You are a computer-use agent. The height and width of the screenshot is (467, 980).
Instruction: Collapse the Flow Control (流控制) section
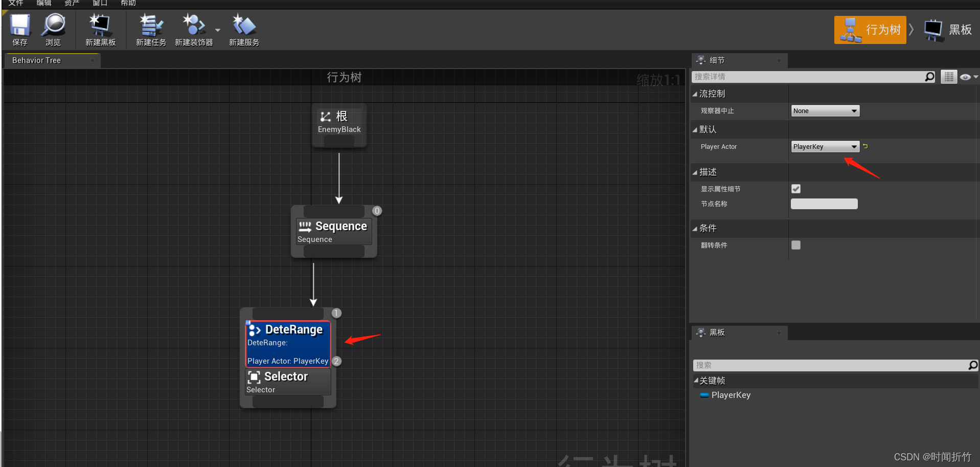tap(695, 94)
